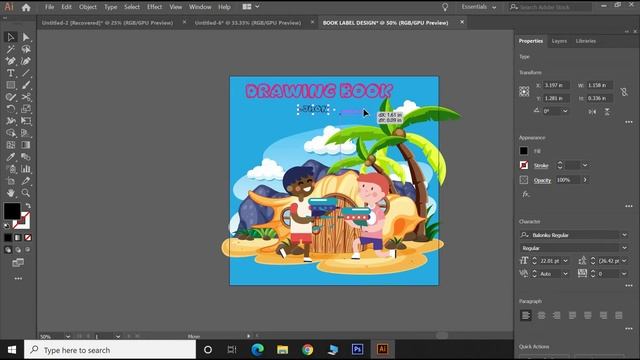Pick the Magic Wand tool

pyautogui.click(x=11, y=49)
